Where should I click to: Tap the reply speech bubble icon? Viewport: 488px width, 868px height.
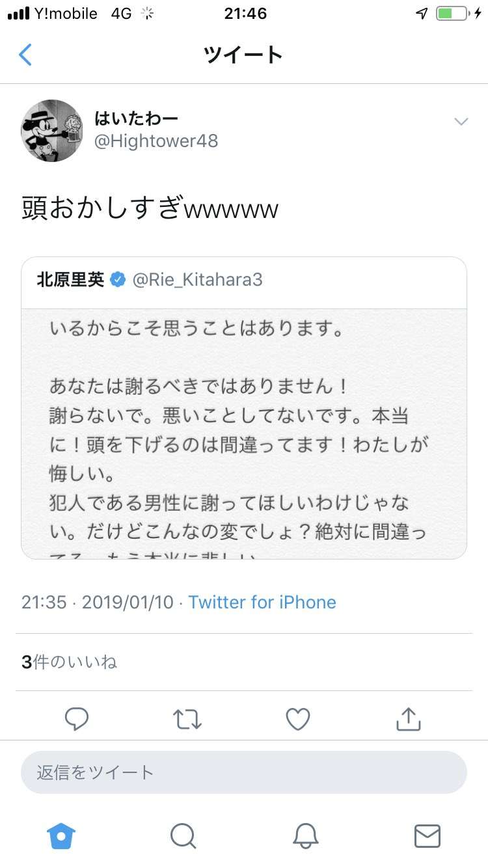pyautogui.click(x=77, y=719)
